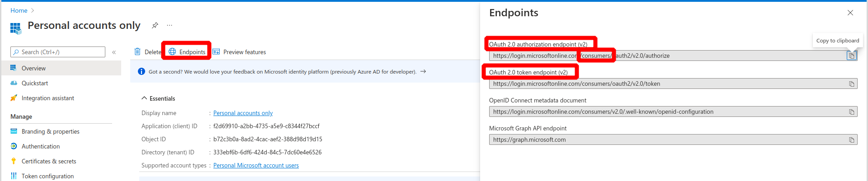Open Personal Microsoft account users link
The height and width of the screenshot is (181, 868).
pos(256,165)
